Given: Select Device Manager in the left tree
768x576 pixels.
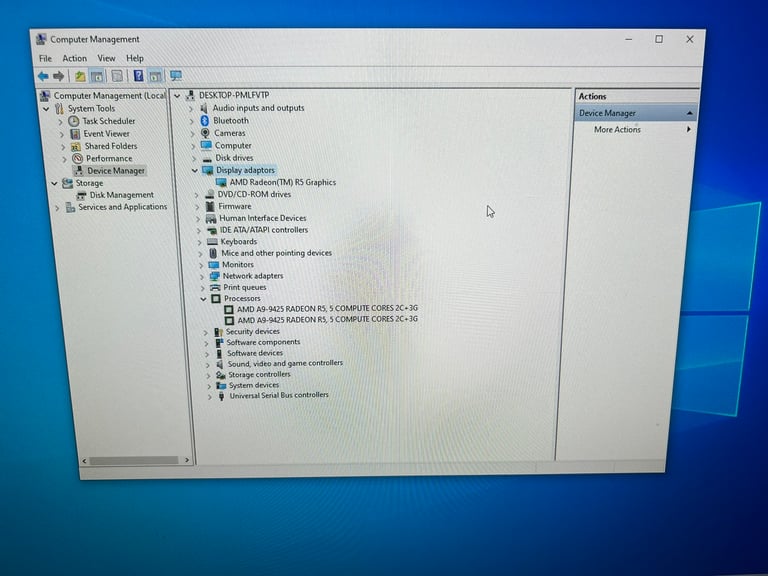Looking at the screenshot, I should 116,170.
